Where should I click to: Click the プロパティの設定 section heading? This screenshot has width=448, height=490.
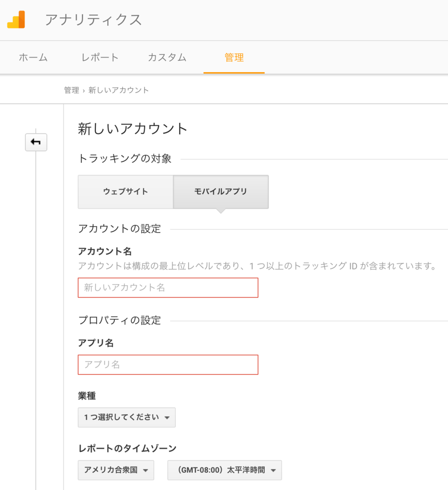pos(120,320)
